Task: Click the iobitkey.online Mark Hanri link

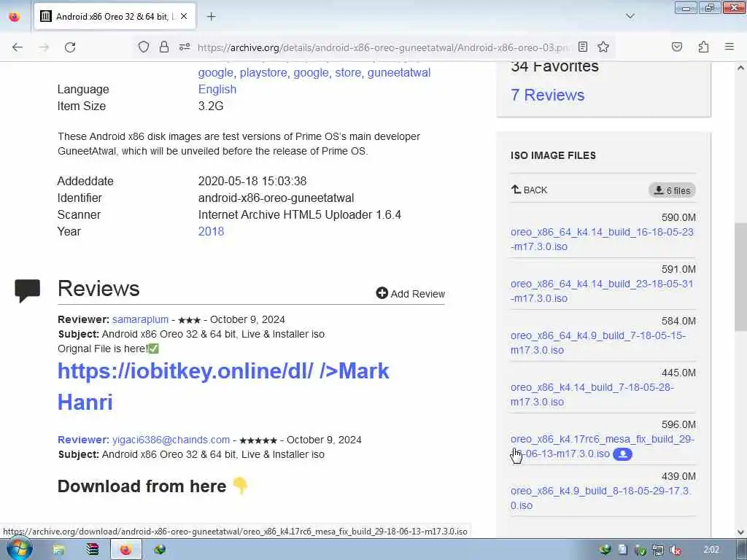Action: 223,386
